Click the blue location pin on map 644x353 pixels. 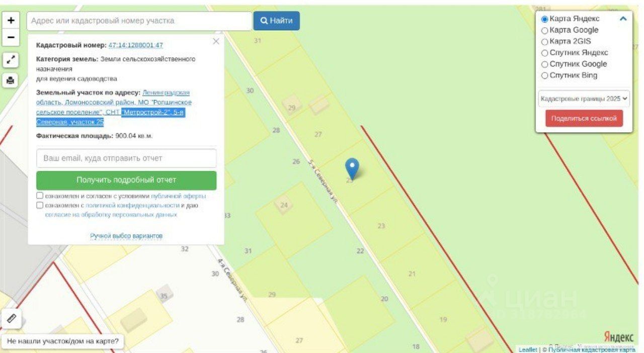(352, 168)
